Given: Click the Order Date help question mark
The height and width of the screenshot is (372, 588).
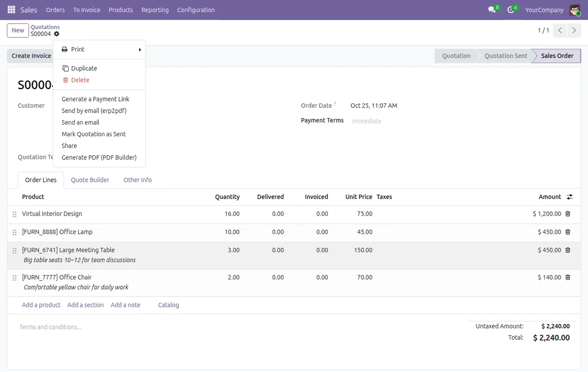Looking at the screenshot, I should pyautogui.click(x=335, y=104).
